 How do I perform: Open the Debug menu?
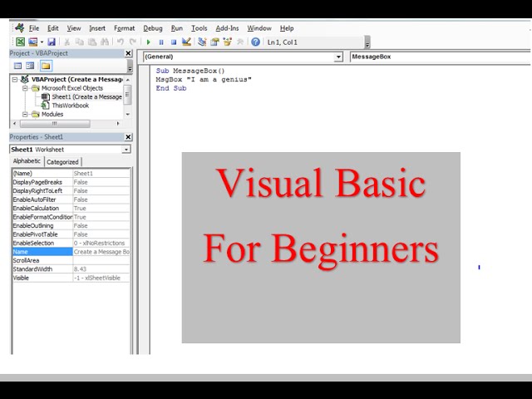click(x=153, y=28)
